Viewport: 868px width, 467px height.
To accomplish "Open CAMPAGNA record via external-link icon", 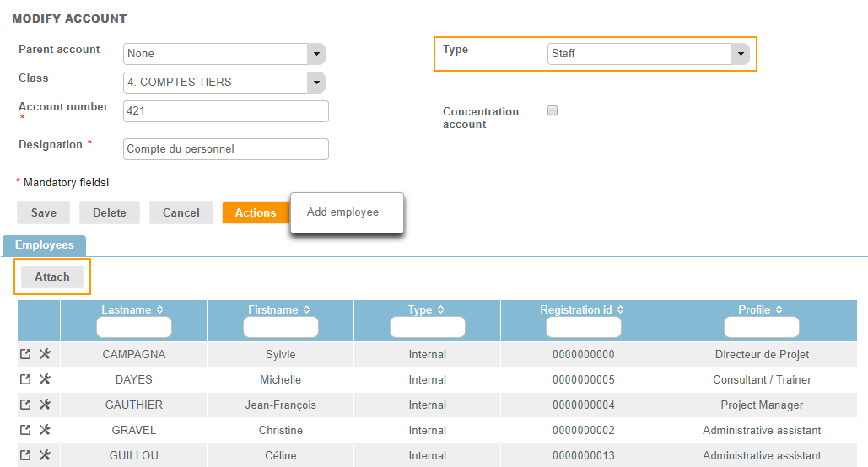I will 25,355.
